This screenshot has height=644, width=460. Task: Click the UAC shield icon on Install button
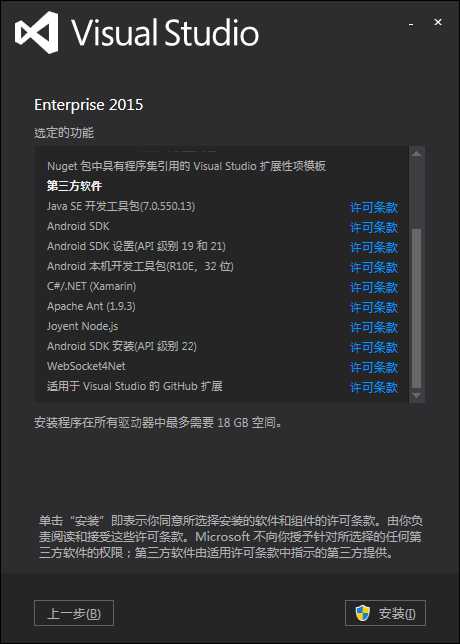362,614
